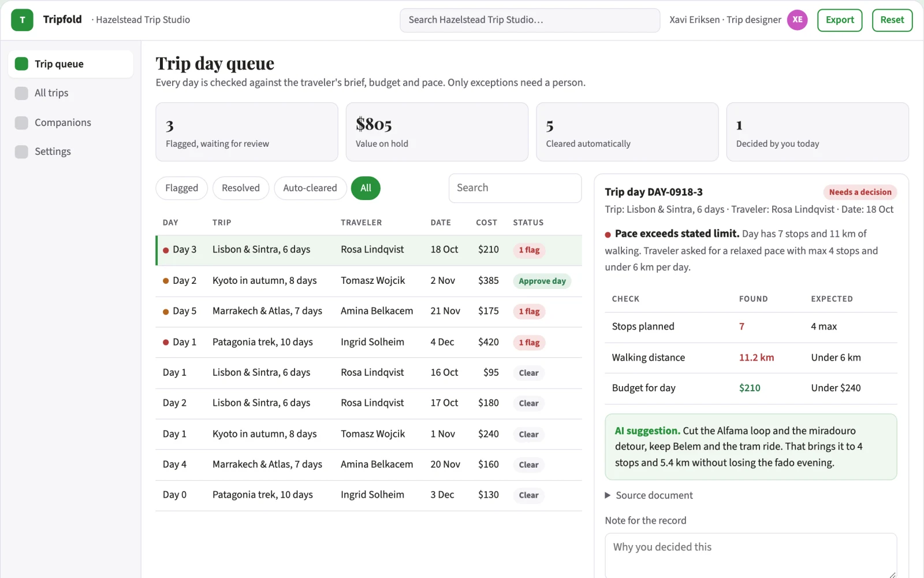
Task: Select the Flagged filter tab
Action: [181, 188]
